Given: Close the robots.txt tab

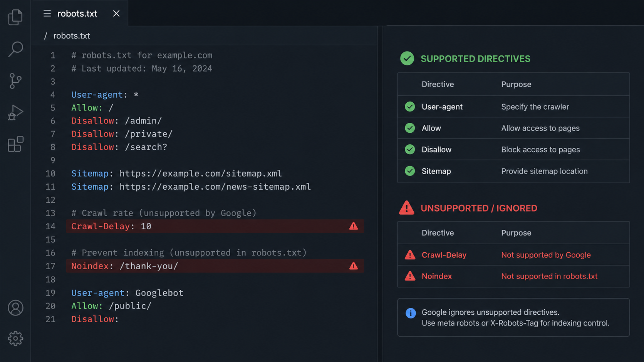Looking at the screenshot, I should pos(116,13).
